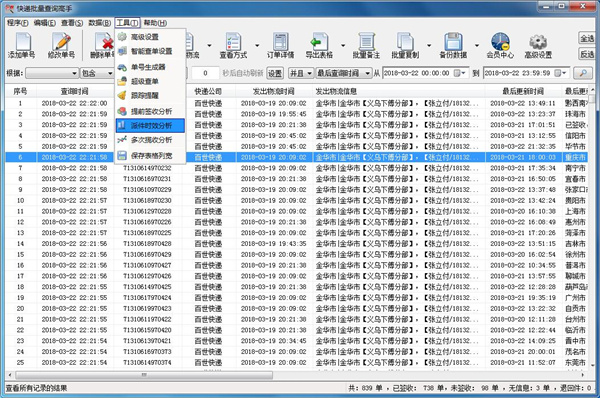
Task: Choose 高级设置 in the 工具 menu
Action: (x=151, y=37)
